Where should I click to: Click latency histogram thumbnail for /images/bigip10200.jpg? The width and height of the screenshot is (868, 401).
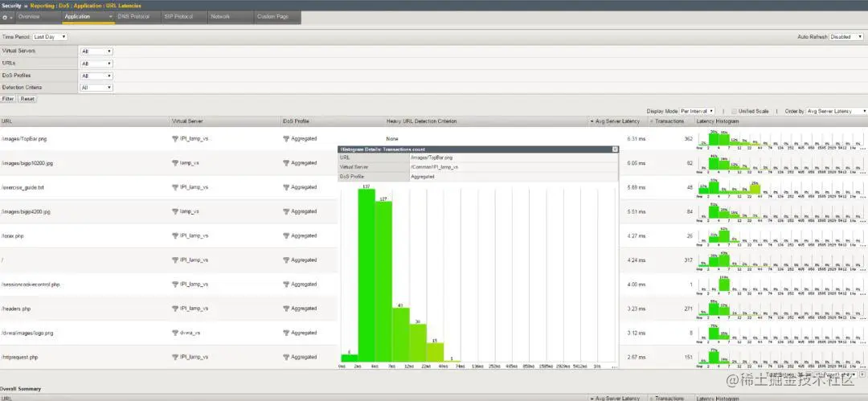point(780,163)
